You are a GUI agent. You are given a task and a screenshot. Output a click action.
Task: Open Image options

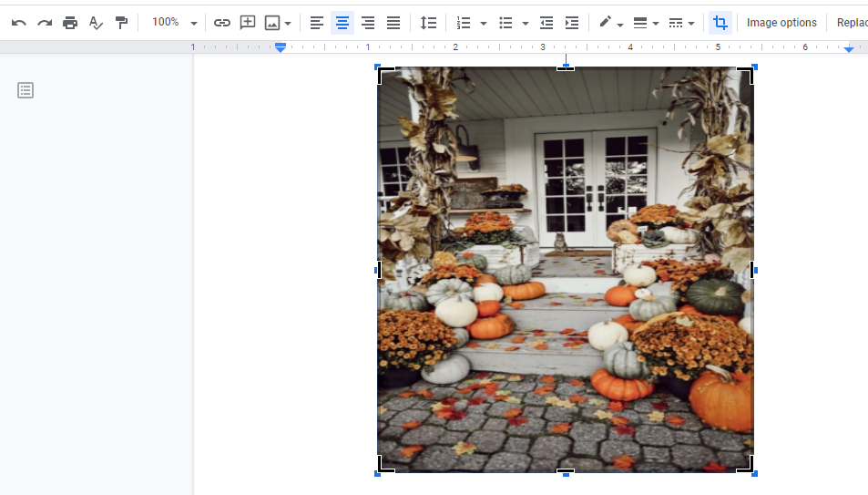(x=781, y=23)
